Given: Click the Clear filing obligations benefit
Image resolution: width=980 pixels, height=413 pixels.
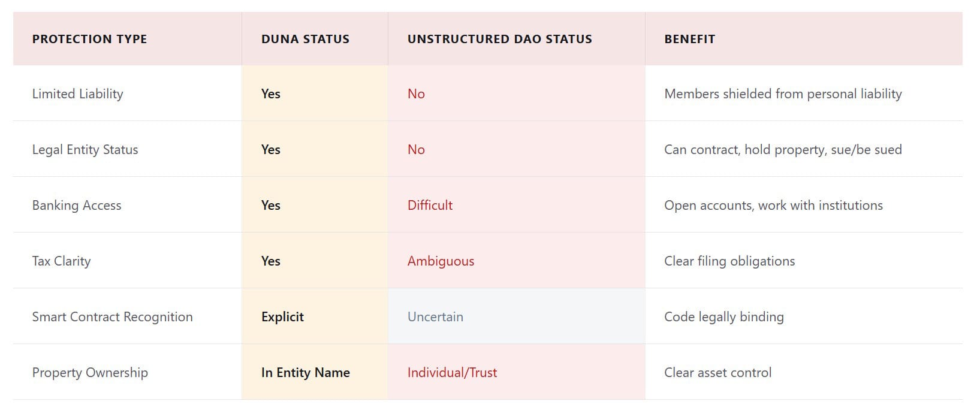Looking at the screenshot, I should (x=729, y=261).
